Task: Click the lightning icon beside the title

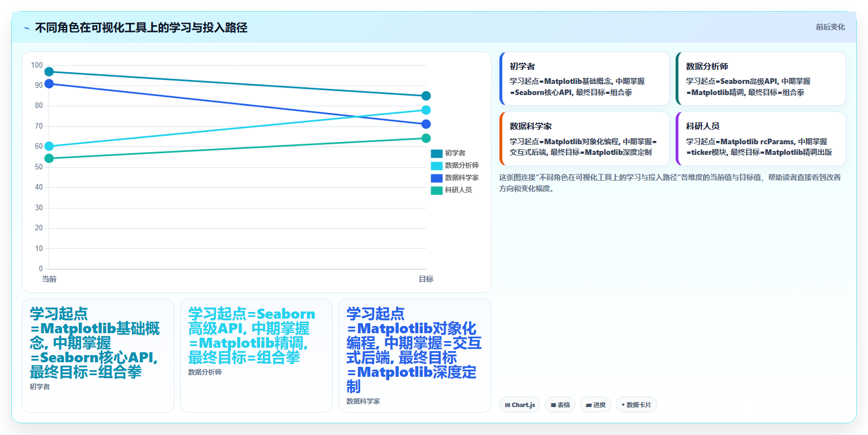Action: [26, 27]
